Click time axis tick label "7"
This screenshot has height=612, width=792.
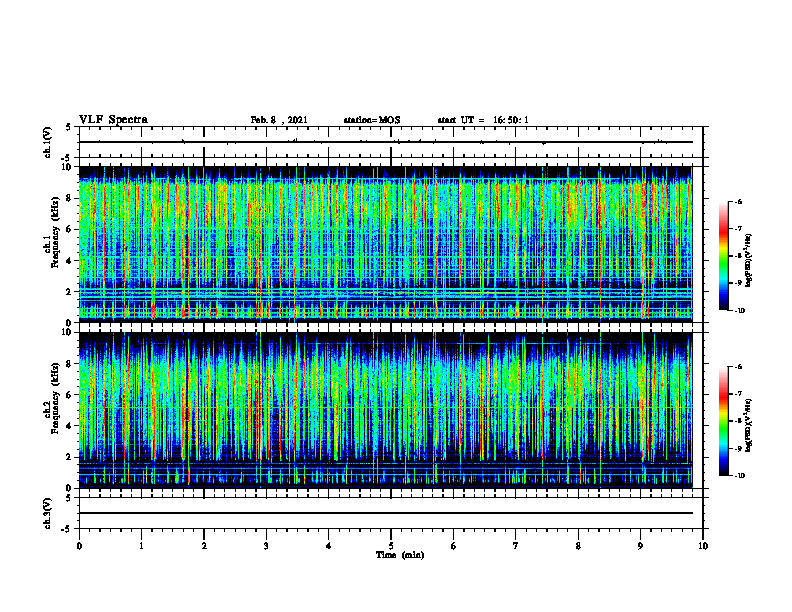(516, 546)
